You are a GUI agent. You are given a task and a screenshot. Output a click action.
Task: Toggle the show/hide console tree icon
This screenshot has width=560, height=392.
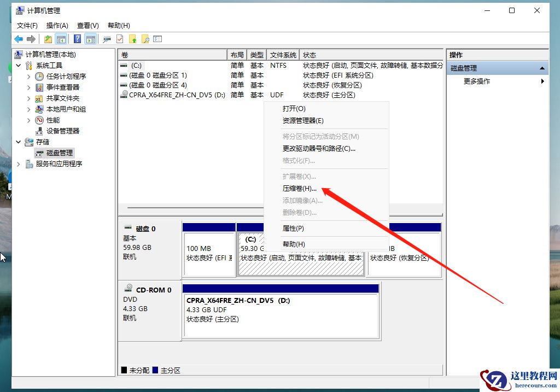(x=61, y=39)
